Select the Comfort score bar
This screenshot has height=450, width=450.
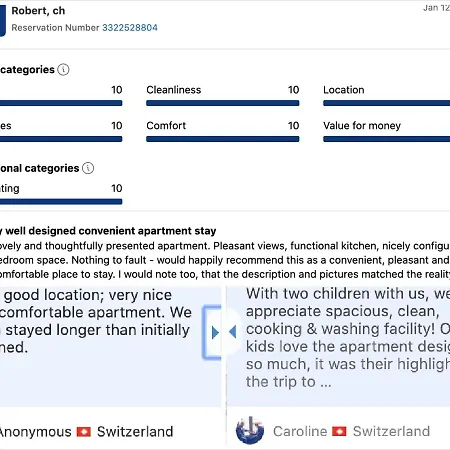pyautogui.click(x=223, y=139)
